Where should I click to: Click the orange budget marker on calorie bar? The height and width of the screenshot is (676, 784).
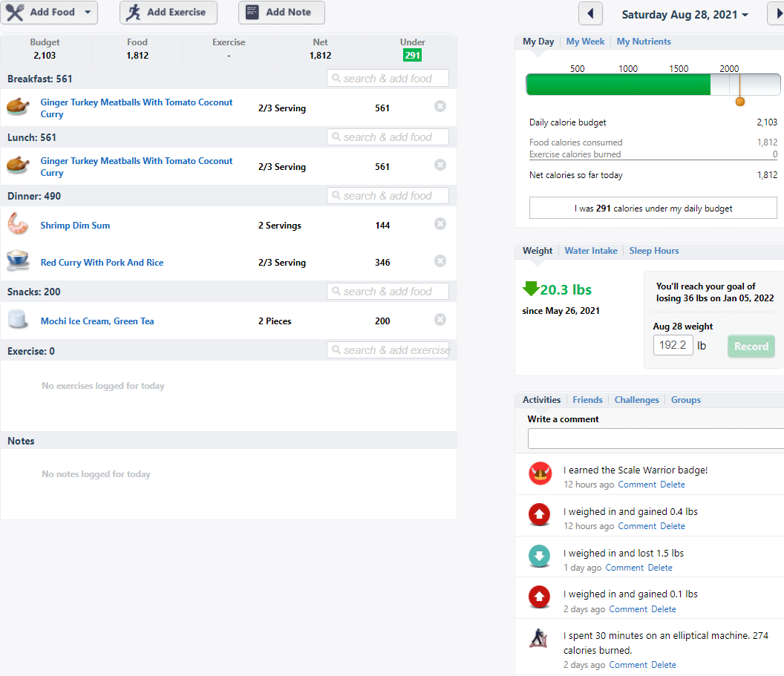click(740, 102)
